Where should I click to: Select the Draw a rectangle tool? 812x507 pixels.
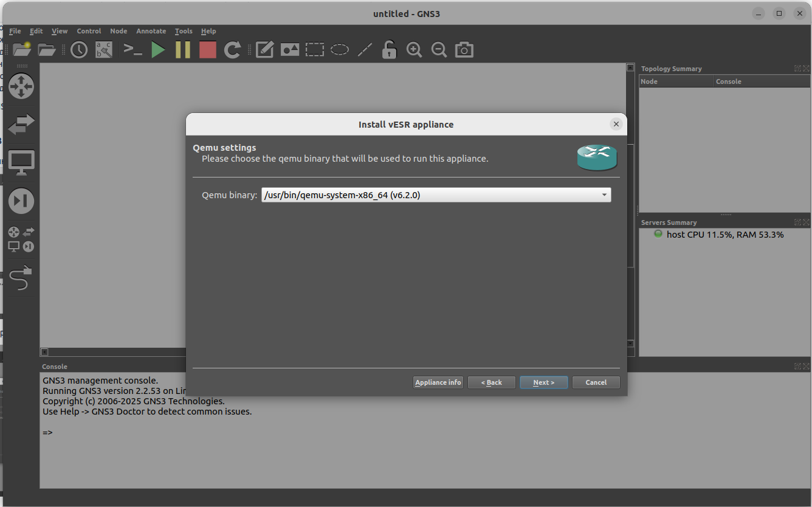[x=314, y=49]
